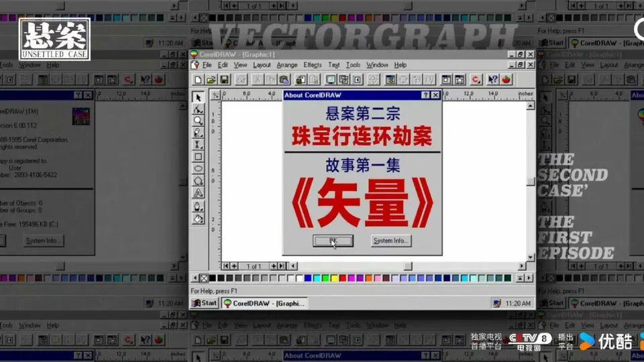644x362 pixels.
Task: Open the Effects menu in center window
Action: click(313, 65)
